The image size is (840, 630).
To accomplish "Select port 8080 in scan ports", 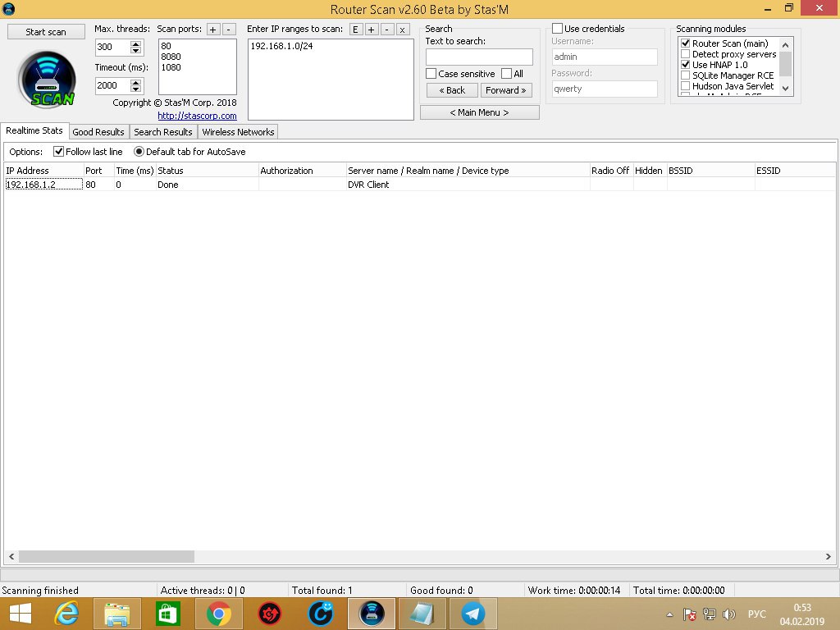I will point(171,57).
